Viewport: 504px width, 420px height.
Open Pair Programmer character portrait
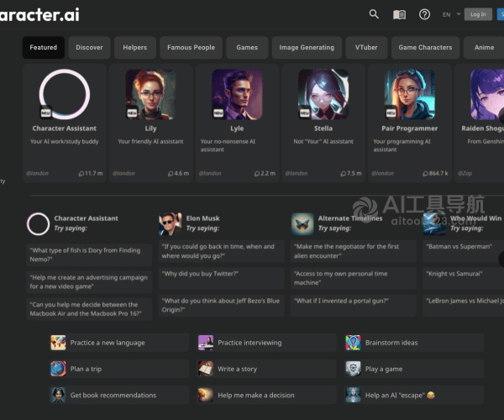410,94
